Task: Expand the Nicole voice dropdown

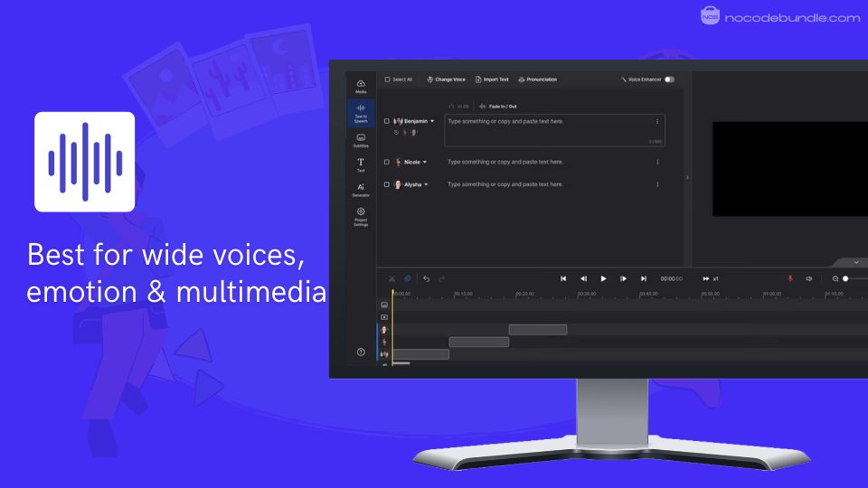Action: coord(425,162)
